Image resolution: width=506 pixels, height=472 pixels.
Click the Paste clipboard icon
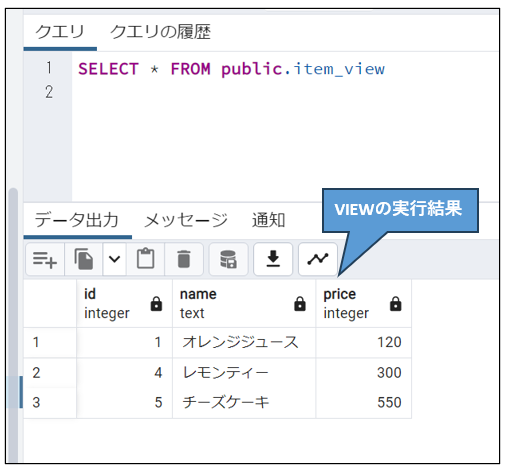[x=146, y=259]
